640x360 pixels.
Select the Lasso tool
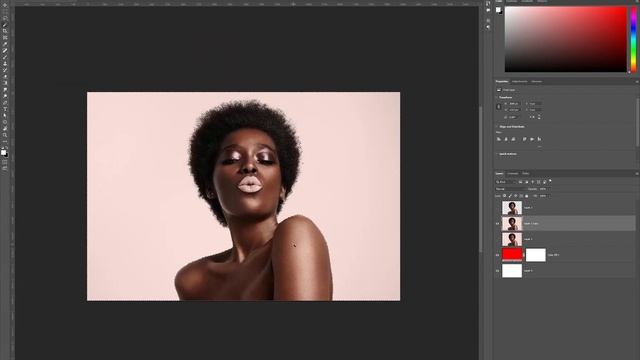5,18
